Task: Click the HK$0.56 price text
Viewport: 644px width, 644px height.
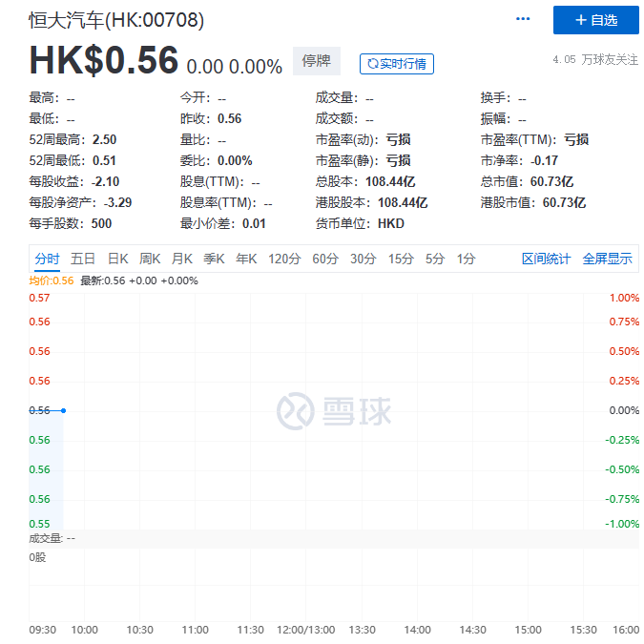Action: (x=103, y=60)
